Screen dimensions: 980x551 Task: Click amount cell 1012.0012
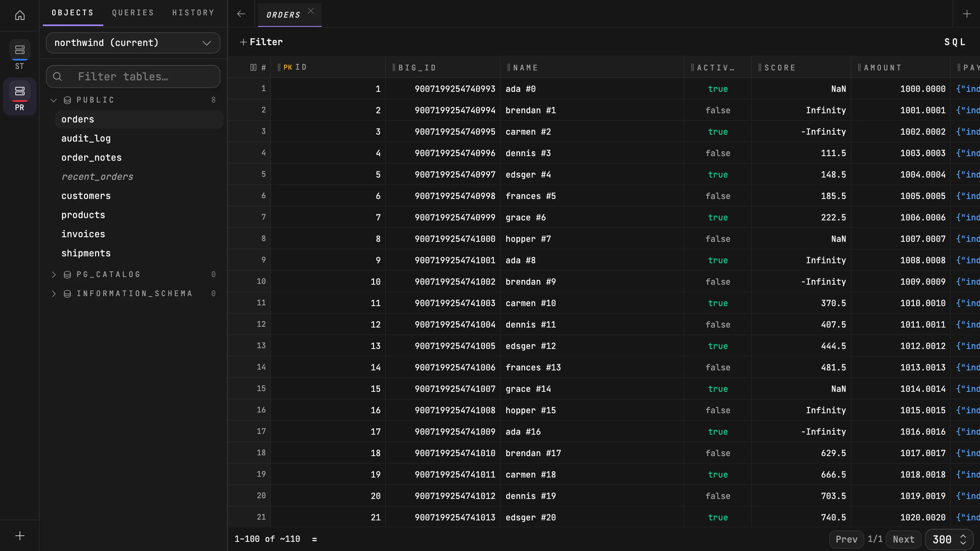coord(901,346)
